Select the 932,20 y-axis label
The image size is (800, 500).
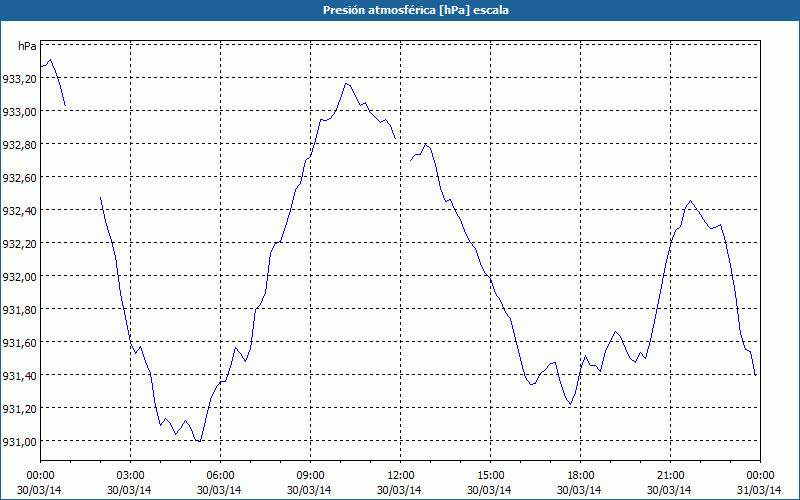click(x=19, y=243)
